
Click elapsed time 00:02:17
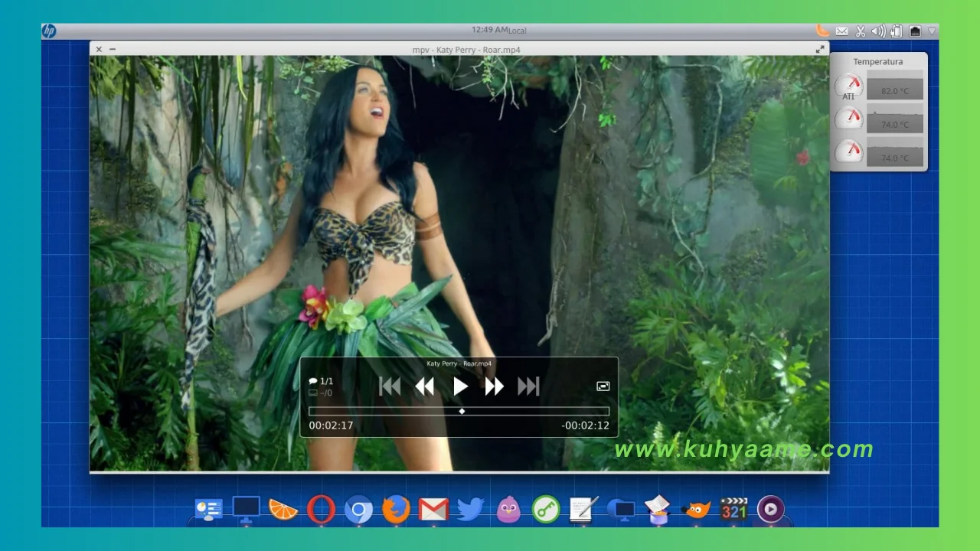coord(331,425)
